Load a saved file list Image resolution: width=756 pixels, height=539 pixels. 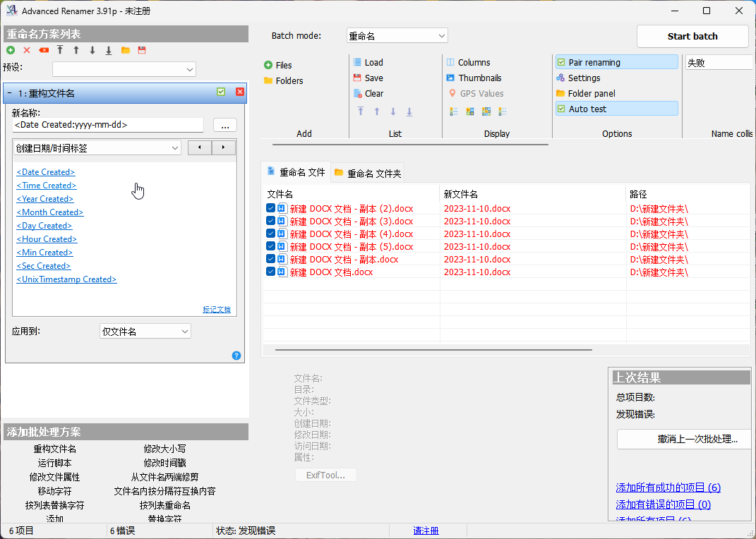(368, 62)
